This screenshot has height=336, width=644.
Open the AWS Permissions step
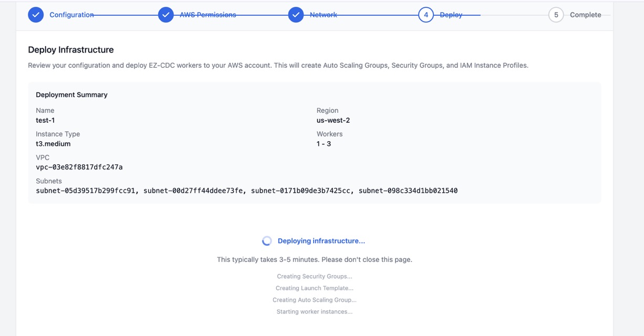click(209, 14)
